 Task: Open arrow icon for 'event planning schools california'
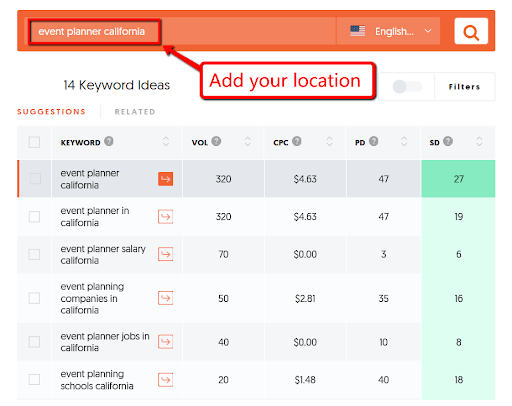point(165,380)
